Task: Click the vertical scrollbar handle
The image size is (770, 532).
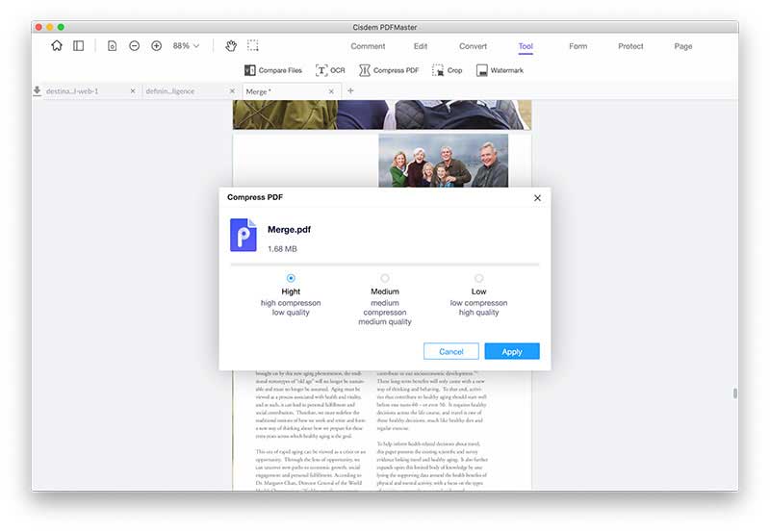Action: [x=735, y=393]
